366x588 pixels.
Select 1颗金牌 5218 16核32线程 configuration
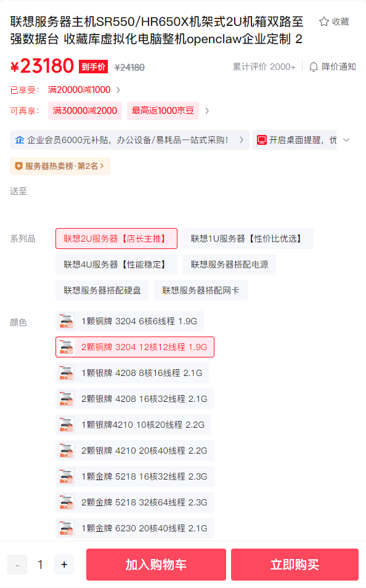pos(135,476)
